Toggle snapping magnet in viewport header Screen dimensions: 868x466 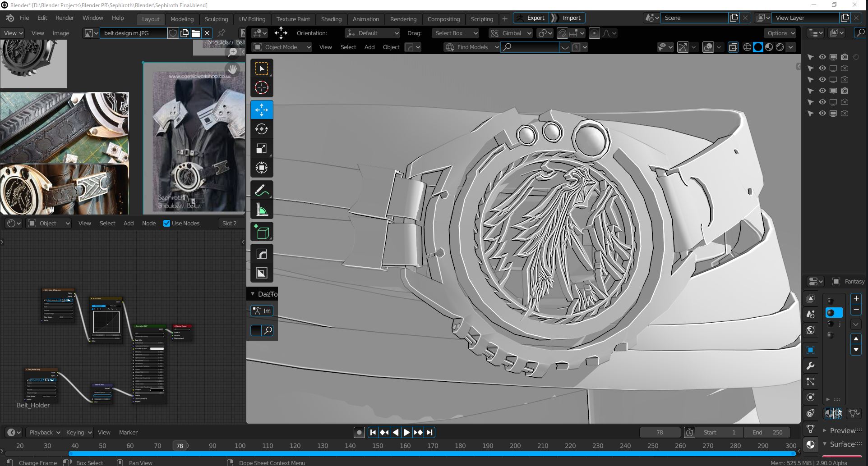pyautogui.click(x=562, y=33)
